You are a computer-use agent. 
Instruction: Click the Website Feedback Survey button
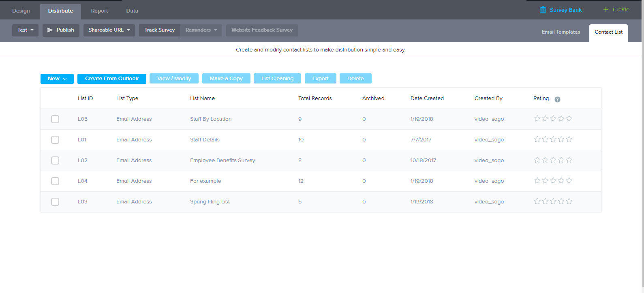click(262, 30)
